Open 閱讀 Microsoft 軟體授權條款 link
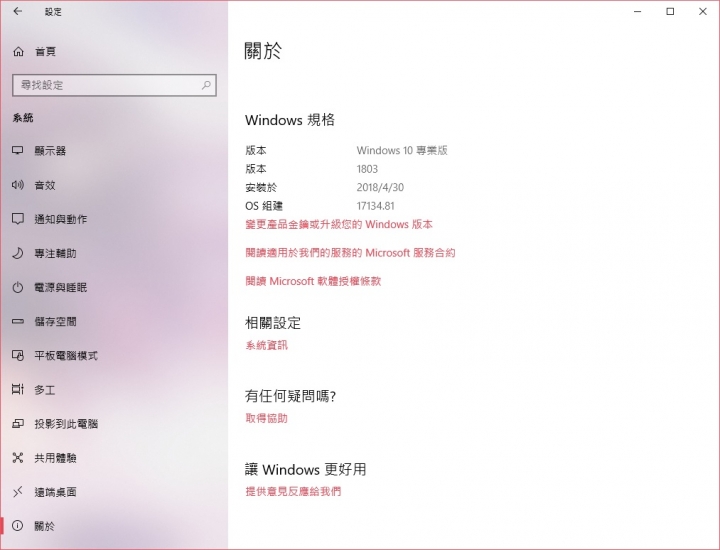Viewport: 720px width, 550px height. [x=313, y=281]
